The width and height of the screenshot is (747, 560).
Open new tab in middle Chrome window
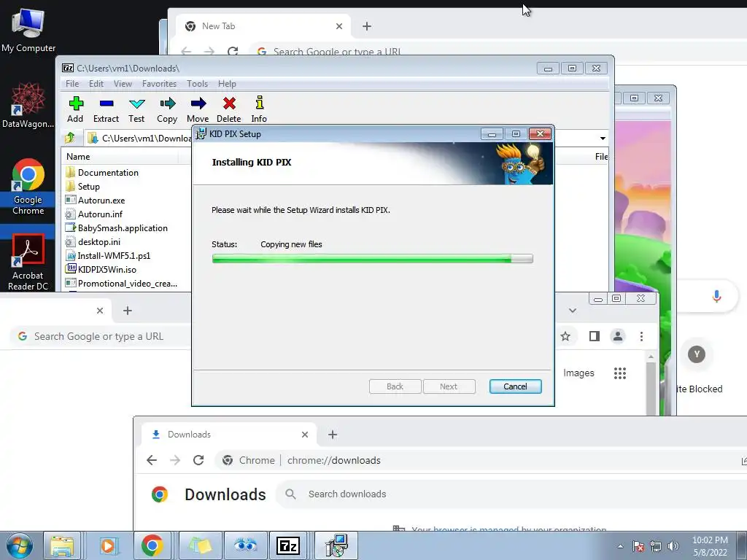127,311
